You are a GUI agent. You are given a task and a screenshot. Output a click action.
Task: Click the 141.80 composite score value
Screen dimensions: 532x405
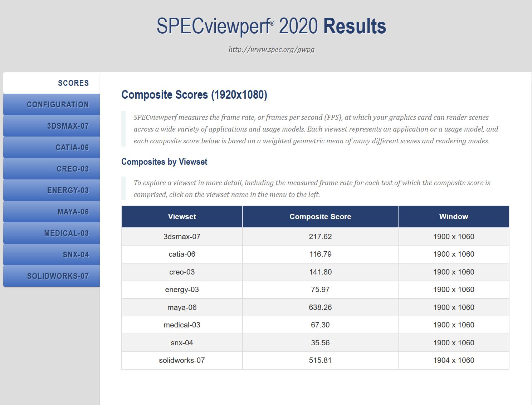pyautogui.click(x=320, y=272)
